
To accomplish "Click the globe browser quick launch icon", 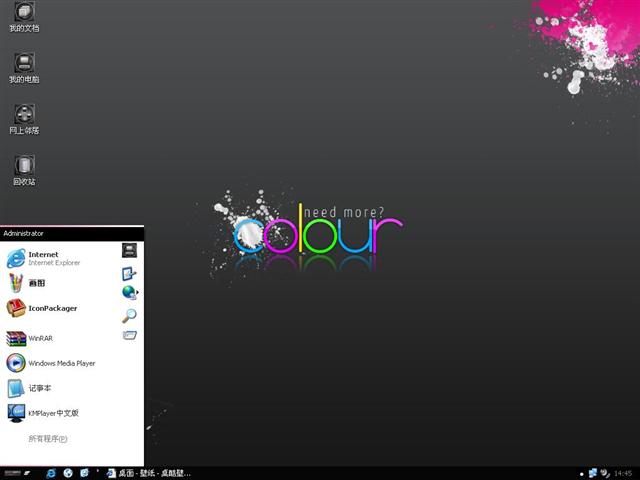I will 68,473.
